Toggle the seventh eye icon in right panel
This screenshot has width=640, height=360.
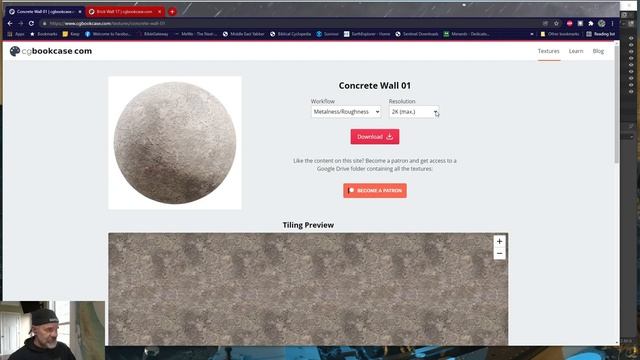pos(631,78)
